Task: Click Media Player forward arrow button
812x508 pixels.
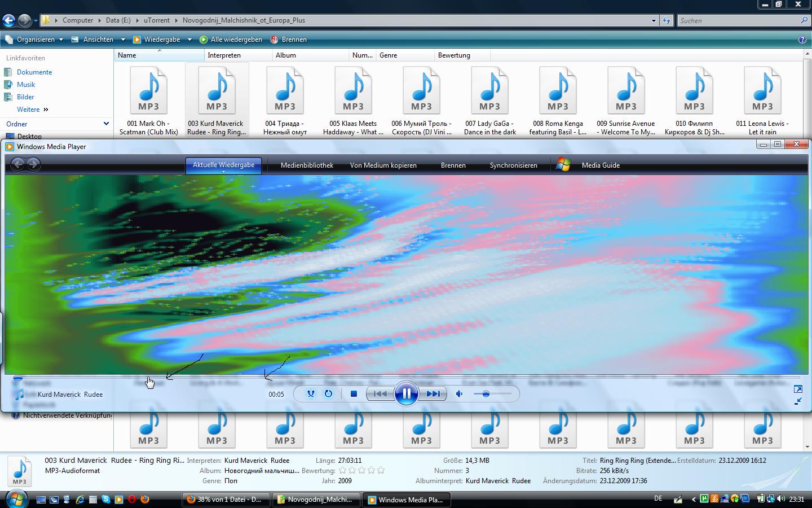Action: 33,164
